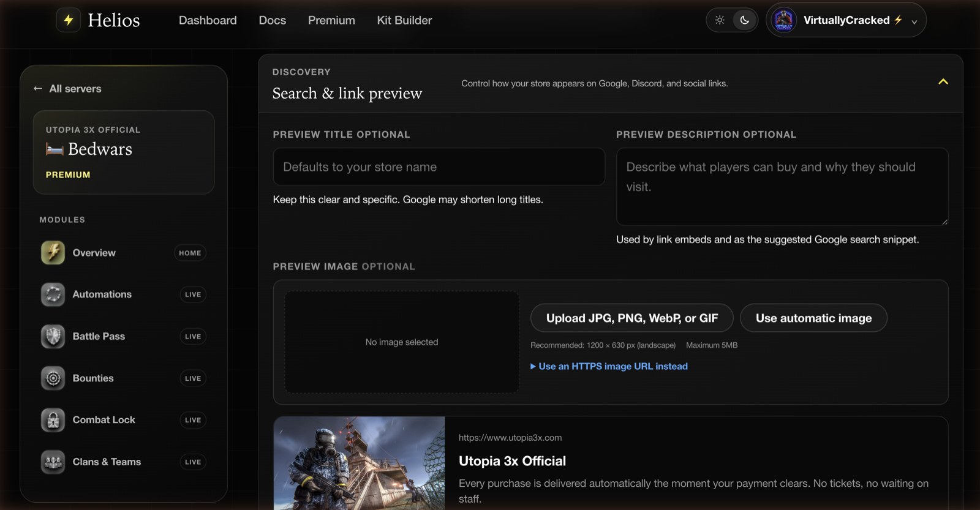This screenshot has width=980, height=510.
Task: Open the Kit Builder nav item
Action: (x=404, y=20)
